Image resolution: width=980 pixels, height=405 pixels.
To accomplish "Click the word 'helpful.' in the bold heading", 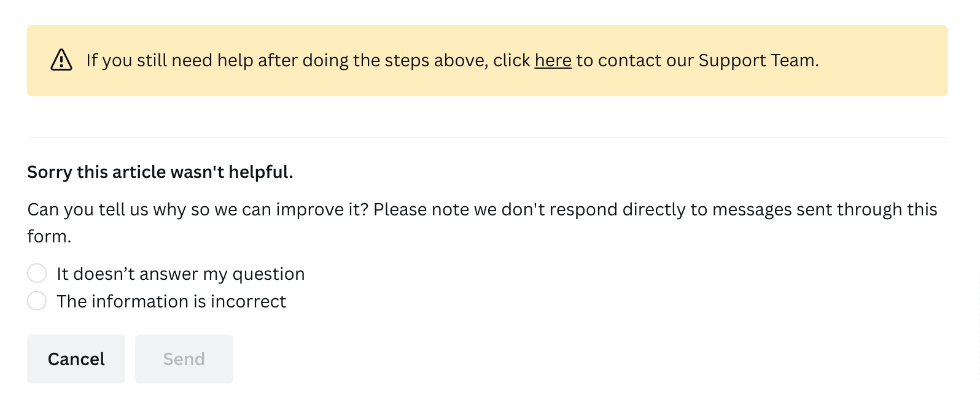I will (260, 172).
